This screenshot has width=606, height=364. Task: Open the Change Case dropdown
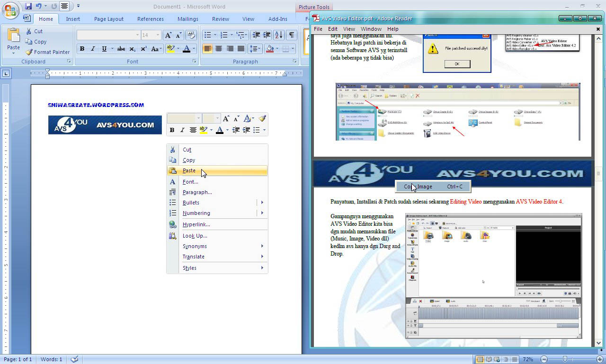[x=155, y=49]
